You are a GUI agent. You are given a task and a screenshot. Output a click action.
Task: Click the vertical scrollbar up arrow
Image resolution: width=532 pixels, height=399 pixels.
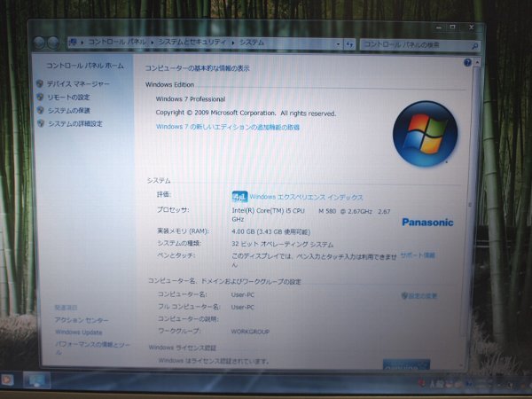tap(477, 62)
